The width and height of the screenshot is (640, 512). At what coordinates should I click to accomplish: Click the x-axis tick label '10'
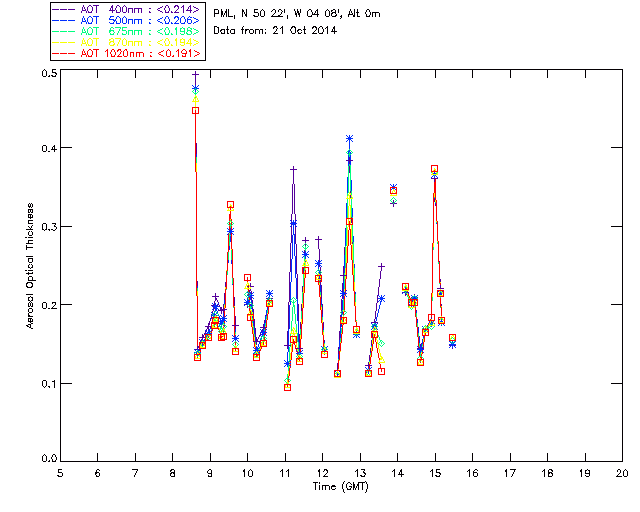(x=247, y=473)
